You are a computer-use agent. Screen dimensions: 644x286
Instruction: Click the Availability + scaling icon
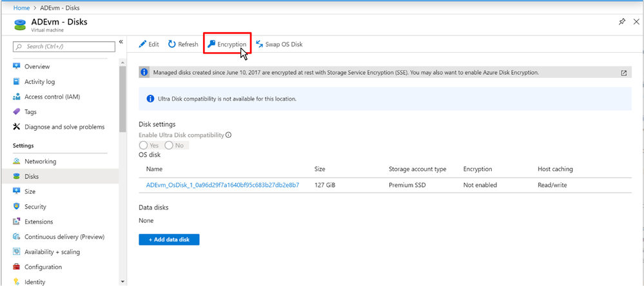coord(16,251)
